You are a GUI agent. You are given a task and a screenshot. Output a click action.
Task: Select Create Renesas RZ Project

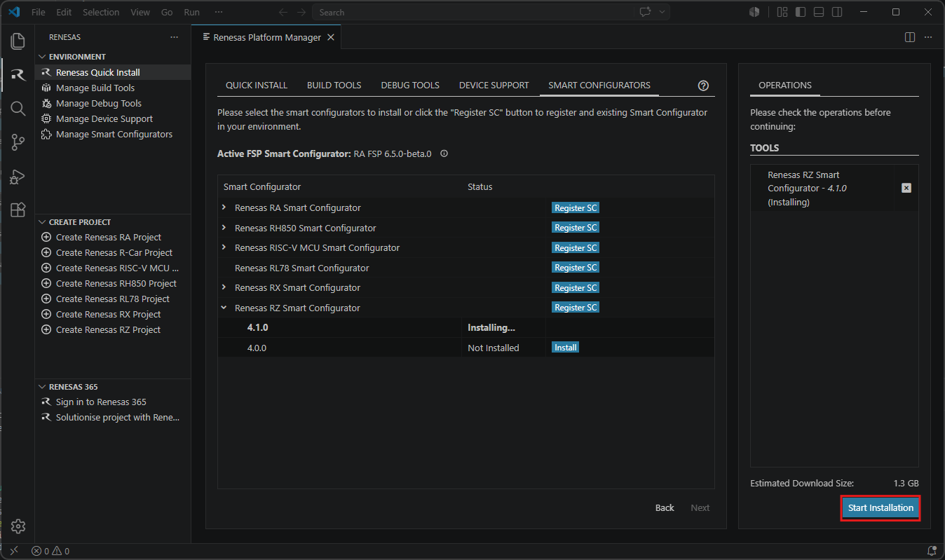(x=113, y=329)
